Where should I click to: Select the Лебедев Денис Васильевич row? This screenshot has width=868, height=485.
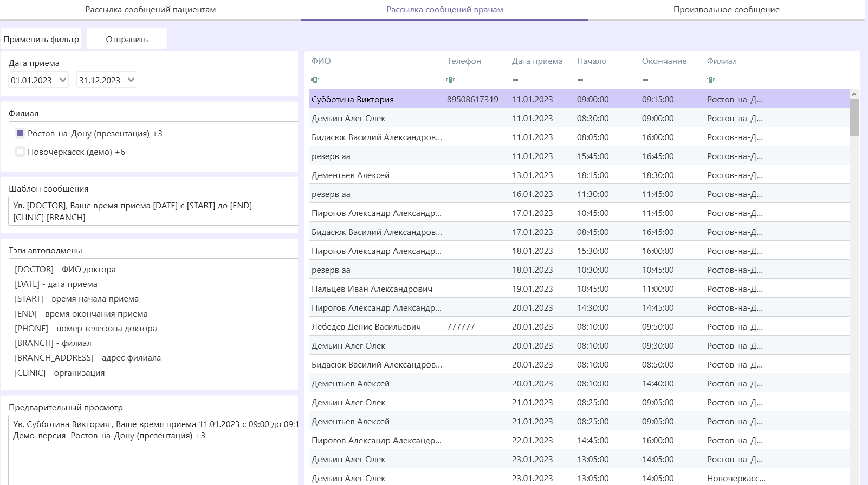[x=579, y=326]
